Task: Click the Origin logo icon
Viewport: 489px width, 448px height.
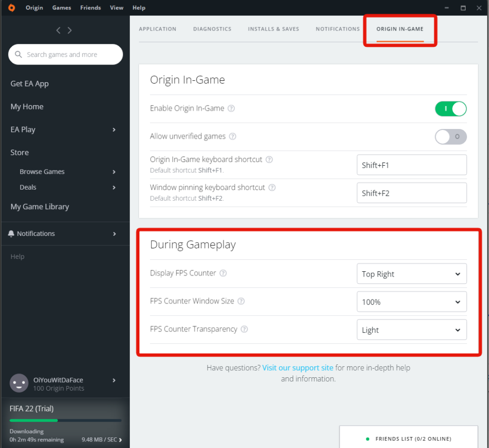Action: click(x=11, y=8)
